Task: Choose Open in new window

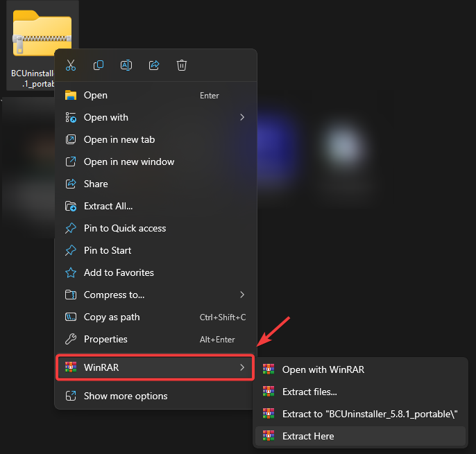Action: (155, 161)
